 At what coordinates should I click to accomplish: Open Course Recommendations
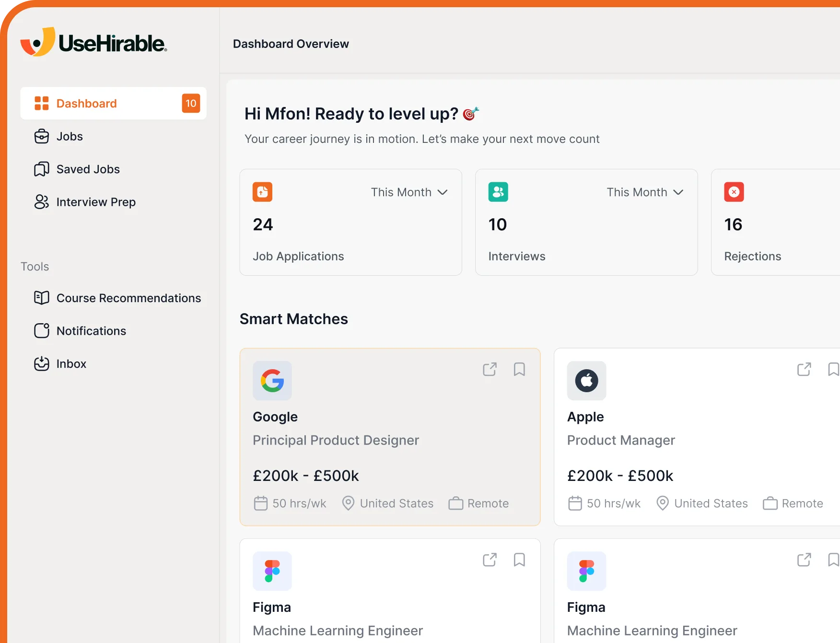(x=113, y=298)
